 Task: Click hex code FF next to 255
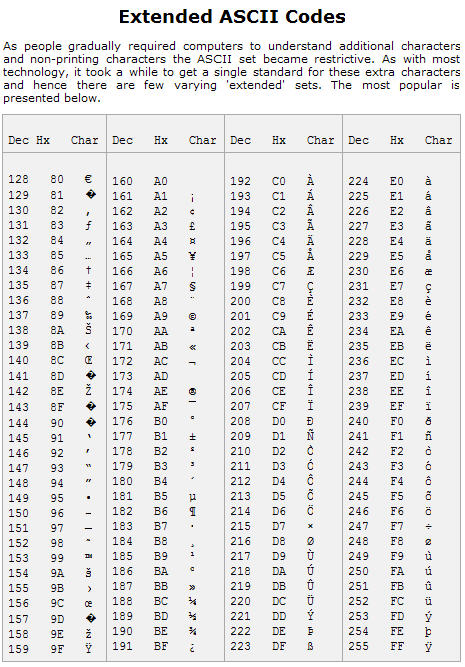point(397,647)
